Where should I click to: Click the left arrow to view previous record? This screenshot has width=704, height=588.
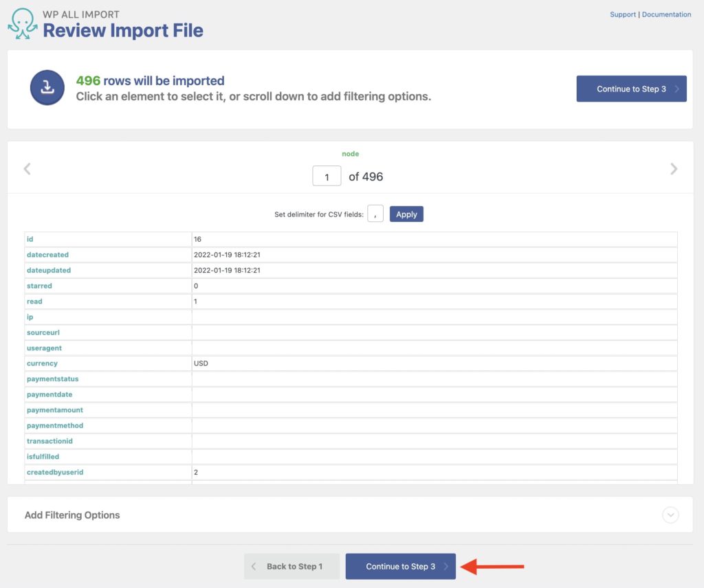[27, 168]
